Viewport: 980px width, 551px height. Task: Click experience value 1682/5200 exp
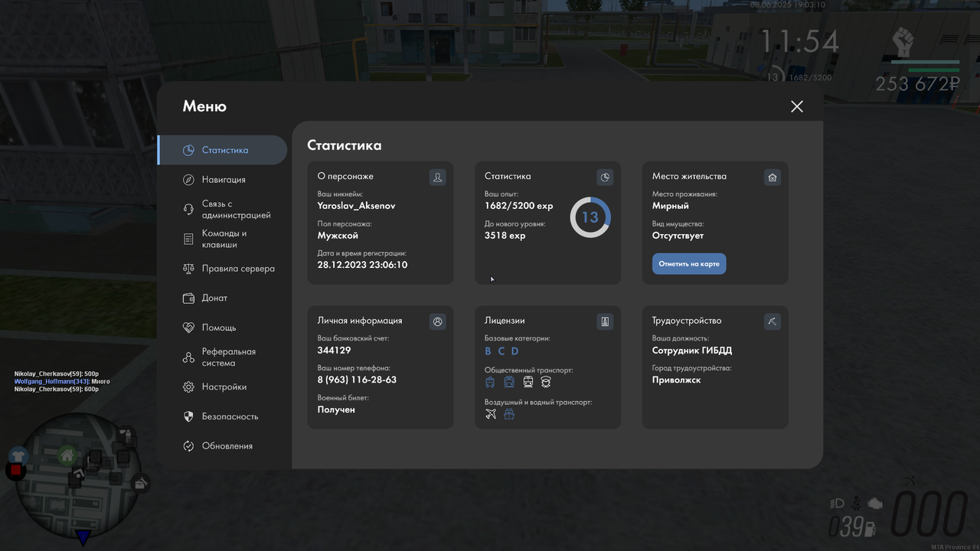518,206
